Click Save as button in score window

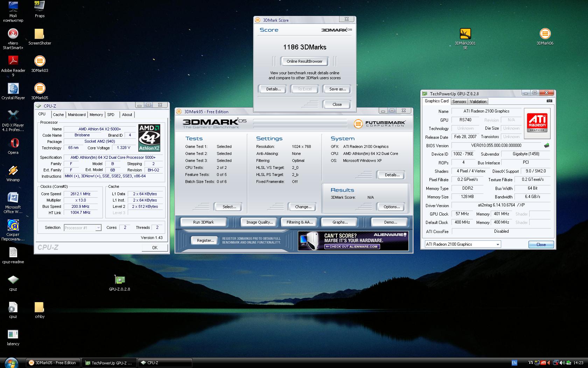pos(337,89)
